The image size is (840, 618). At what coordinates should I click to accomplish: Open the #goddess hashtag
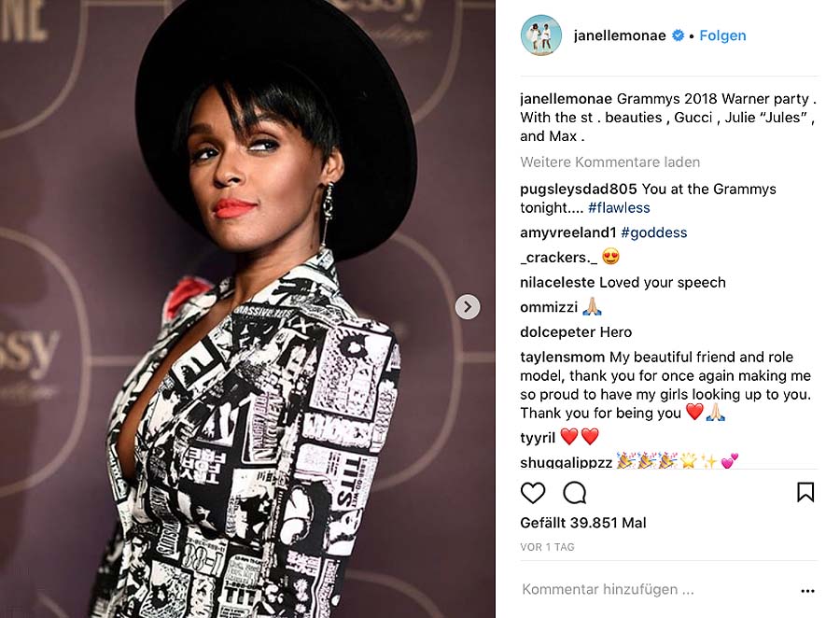click(x=653, y=232)
